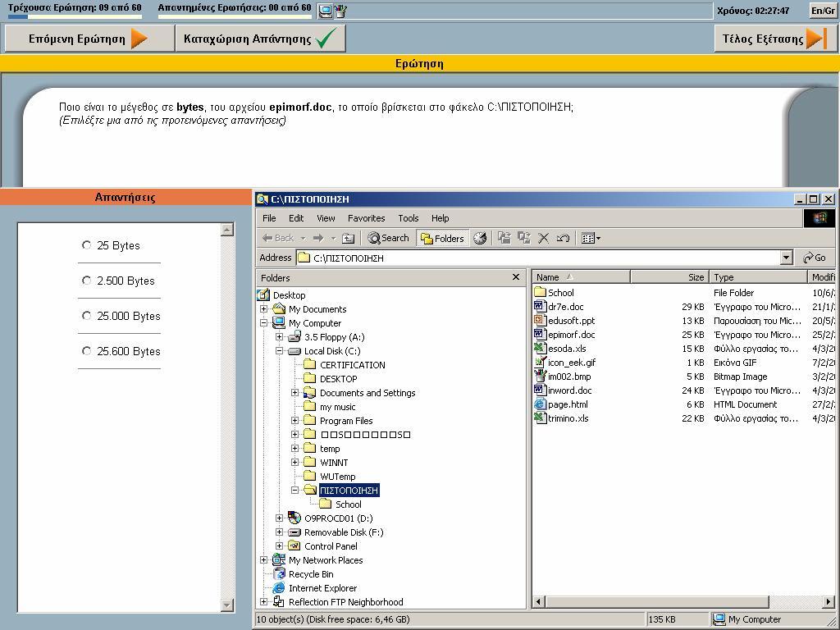The width and height of the screenshot is (840, 630).
Task: Click the Go button beside address bar
Action: coord(815,258)
